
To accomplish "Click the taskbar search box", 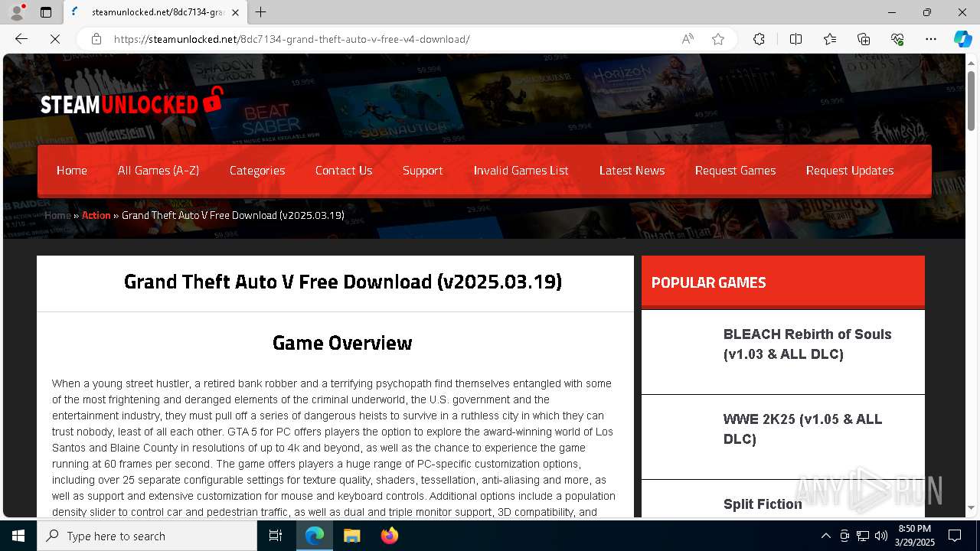I will (147, 536).
